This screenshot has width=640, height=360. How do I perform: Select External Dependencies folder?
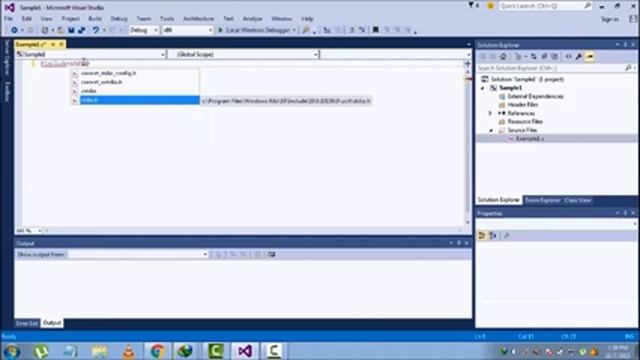535,96
